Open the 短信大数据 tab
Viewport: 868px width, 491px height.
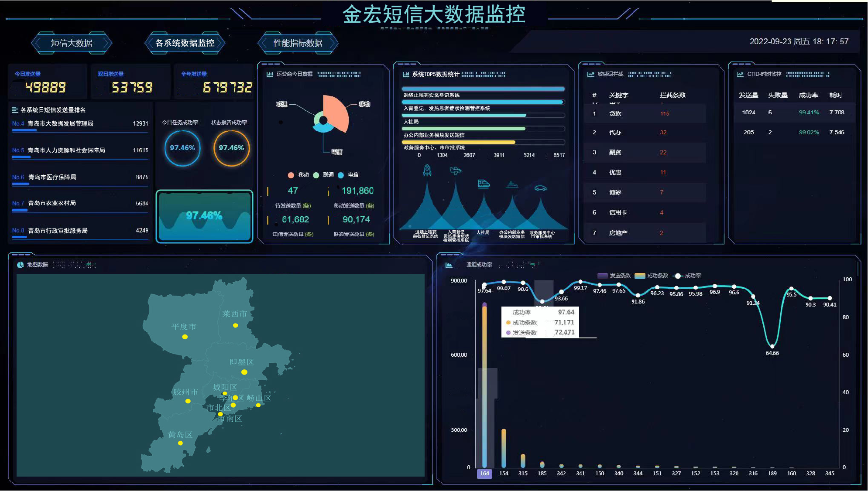point(72,43)
